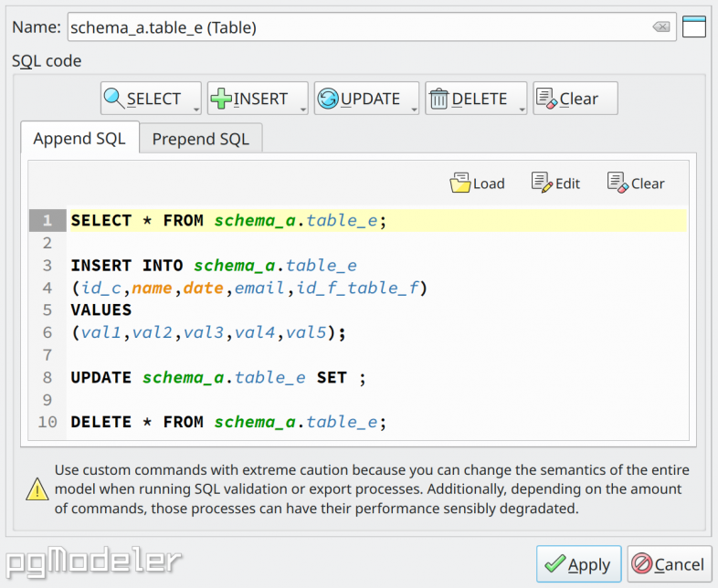Clear the Append SQL editor contents
Viewport: 718px width, 588px height.
click(x=636, y=183)
